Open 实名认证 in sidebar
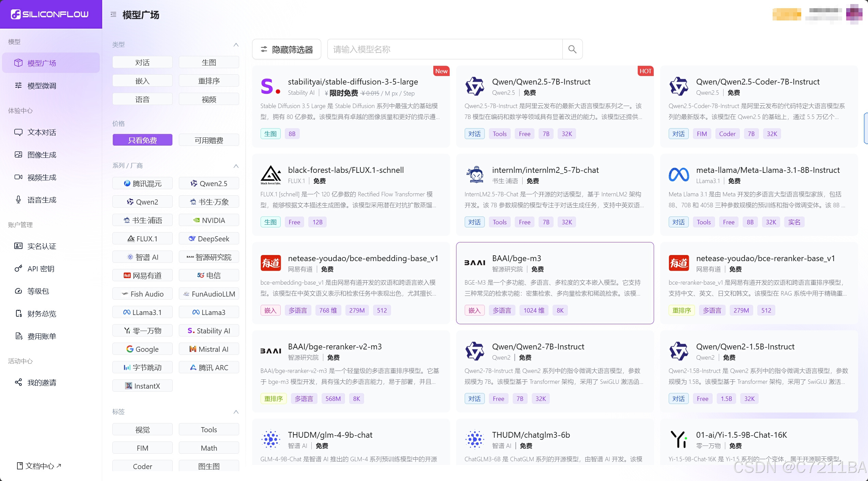 (51, 246)
